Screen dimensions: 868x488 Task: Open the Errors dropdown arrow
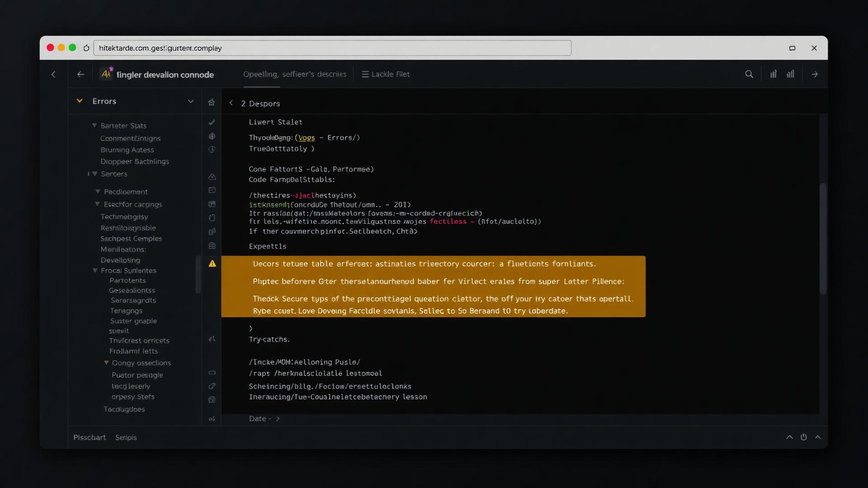tap(191, 101)
